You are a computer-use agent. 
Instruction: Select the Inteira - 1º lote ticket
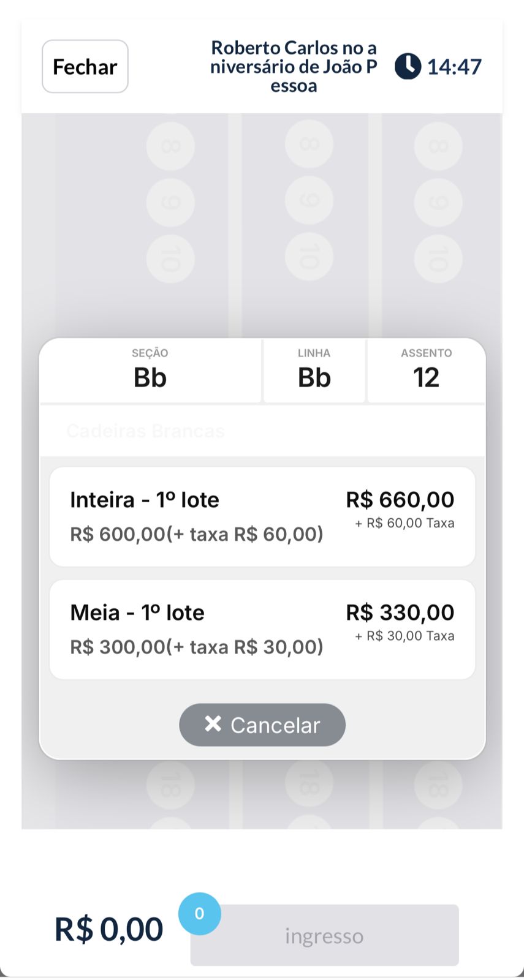[262, 517]
